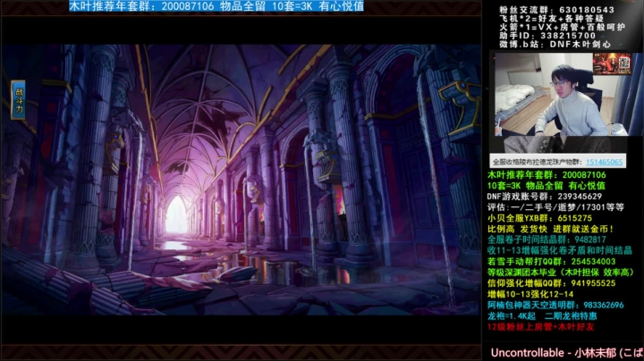The image size is (644, 361).
Task: Click the red line 12级粉丝上房管+木叶好友
Action: pos(540,327)
